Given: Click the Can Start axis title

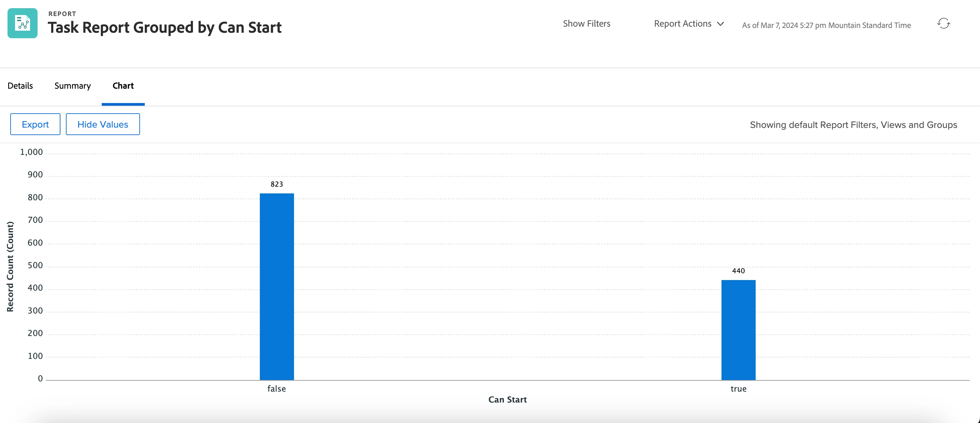Looking at the screenshot, I should click(507, 399).
